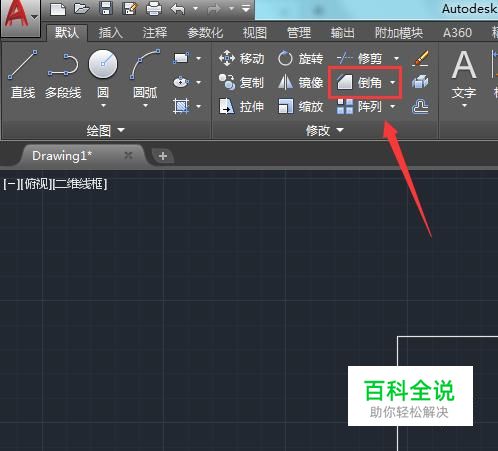Open the 倒角 dropdown arrow
498x451 pixels.
pos(393,82)
